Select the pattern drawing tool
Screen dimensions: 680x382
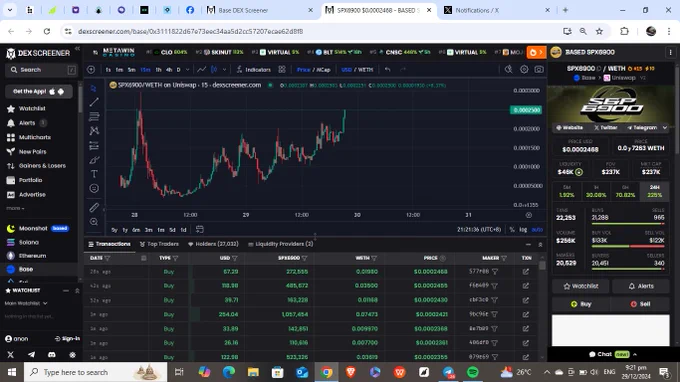(94, 131)
